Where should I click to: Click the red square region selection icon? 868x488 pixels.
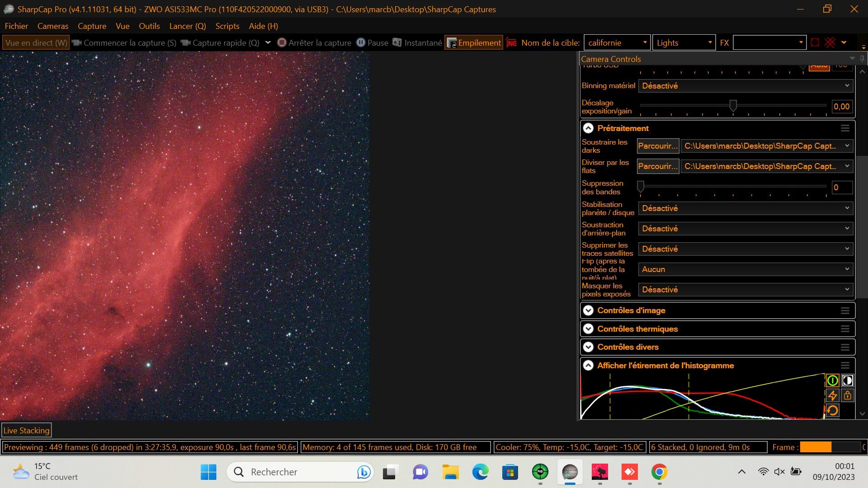click(815, 42)
